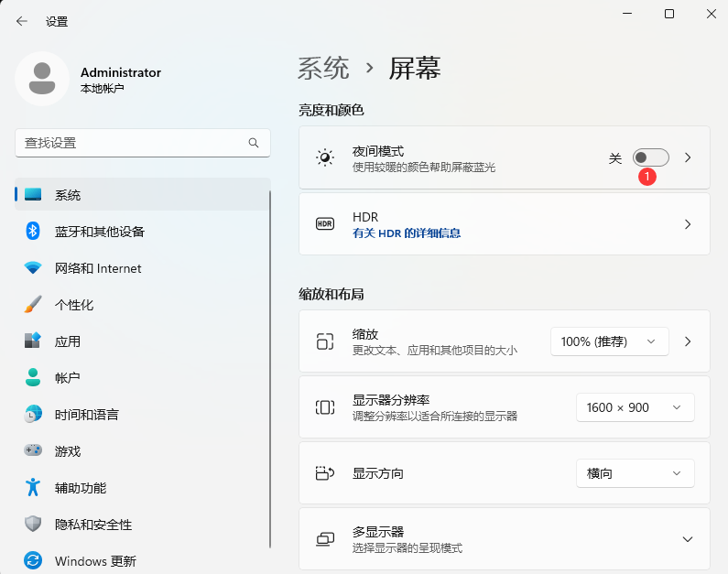Maximize the 设置 window
Image resolution: width=728 pixels, height=574 pixels.
point(669,14)
